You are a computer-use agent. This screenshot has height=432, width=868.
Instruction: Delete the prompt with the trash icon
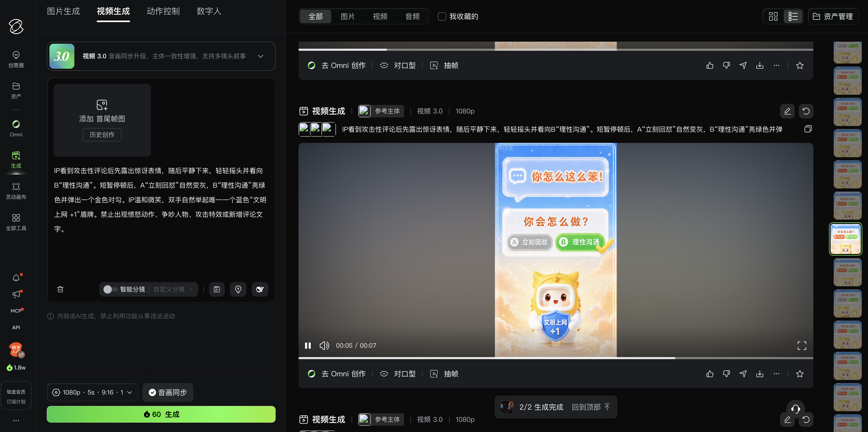(x=60, y=289)
